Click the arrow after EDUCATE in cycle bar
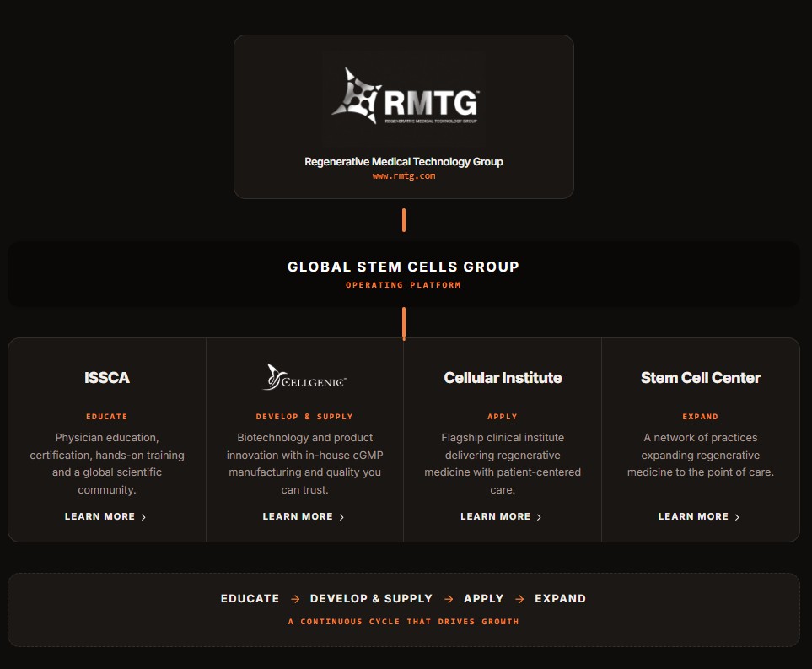This screenshot has height=669, width=812. (x=295, y=599)
